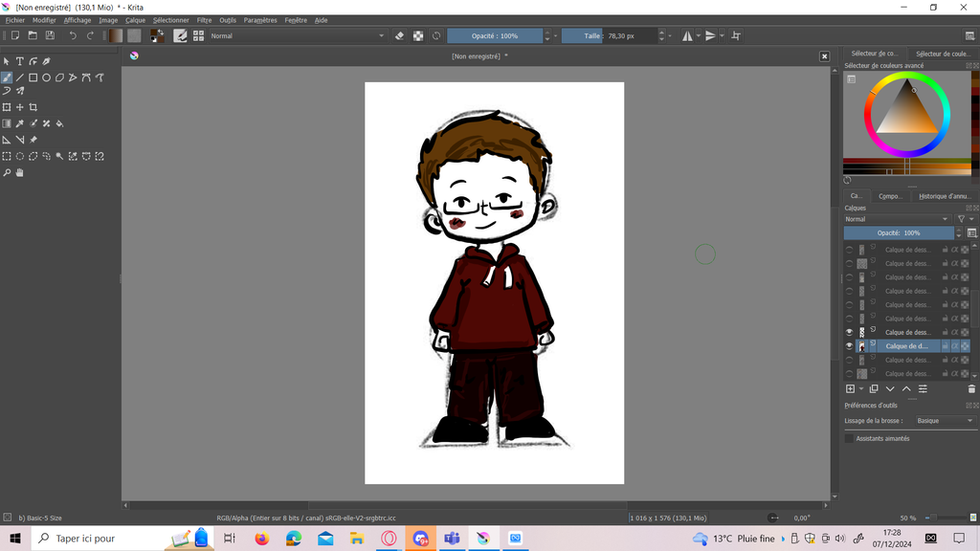This screenshot has width=980, height=551.
Task: Select the Ellipse shape tool
Action: click(46, 77)
